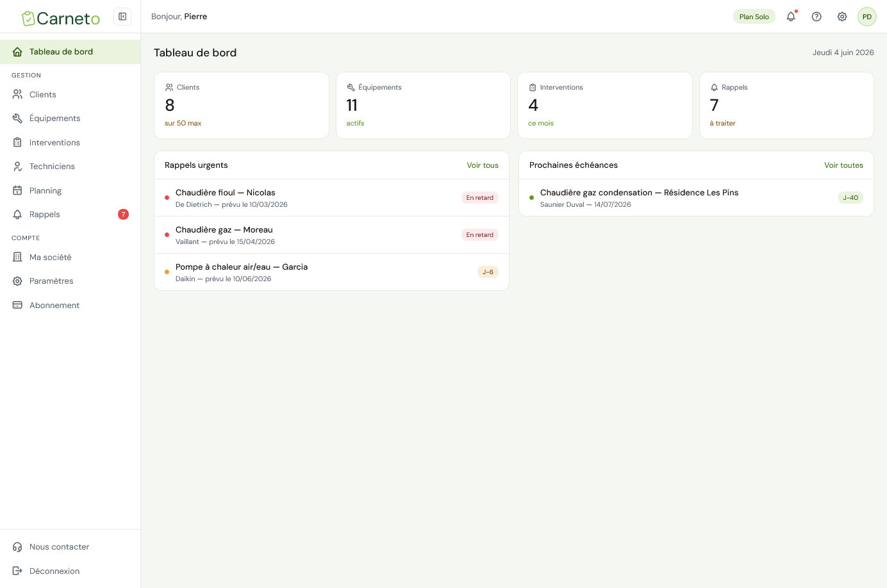Click the people icon in the Clients stat card
The width and height of the screenshot is (887, 588).
point(169,87)
